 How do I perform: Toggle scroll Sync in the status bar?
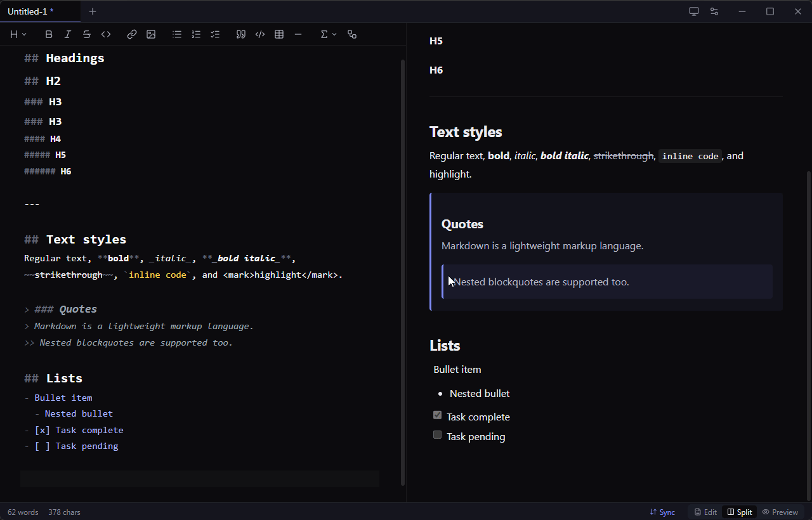[x=662, y=512]
